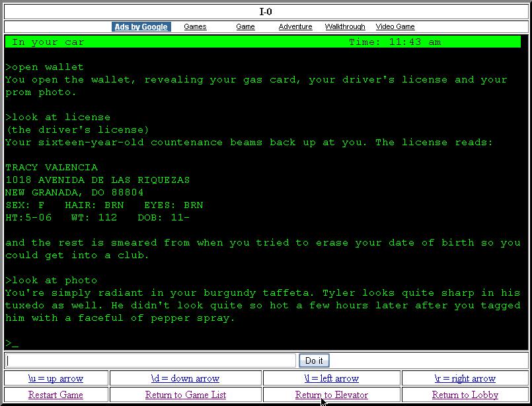The image size is (532, 406).
Task: Visit the Video Game ad link
Action: (x=395, y=27)
